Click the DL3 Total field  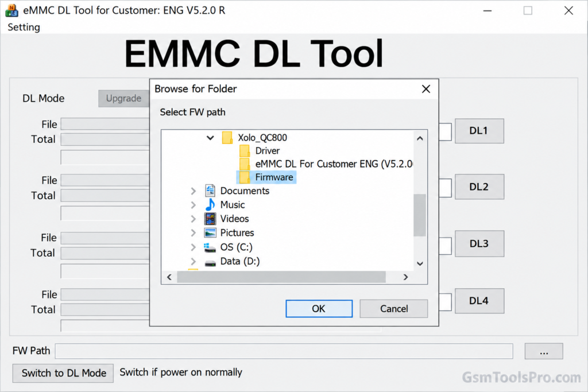[106, 253]
